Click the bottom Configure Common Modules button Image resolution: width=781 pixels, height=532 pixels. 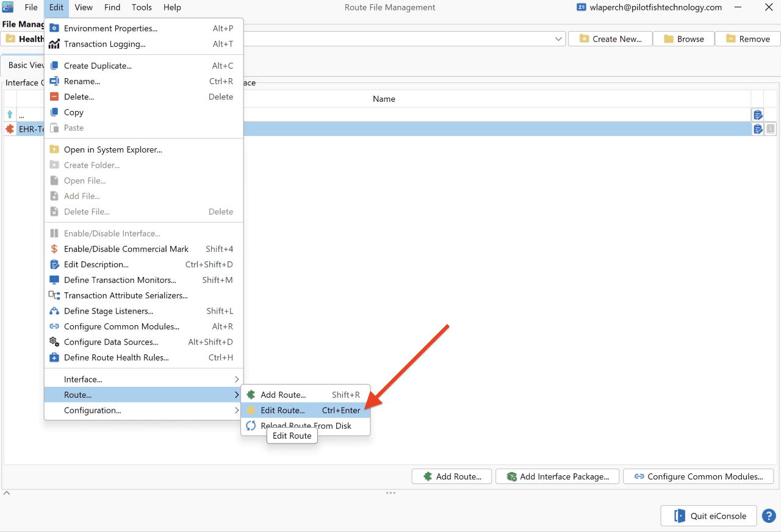pyautogui.click(x=698, y=476)
